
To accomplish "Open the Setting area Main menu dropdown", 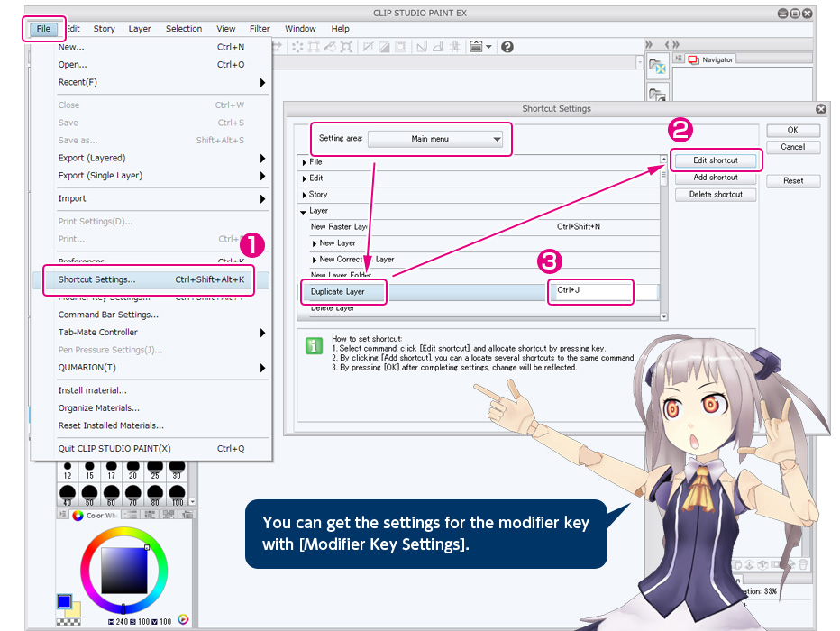I will pos(435,139).
